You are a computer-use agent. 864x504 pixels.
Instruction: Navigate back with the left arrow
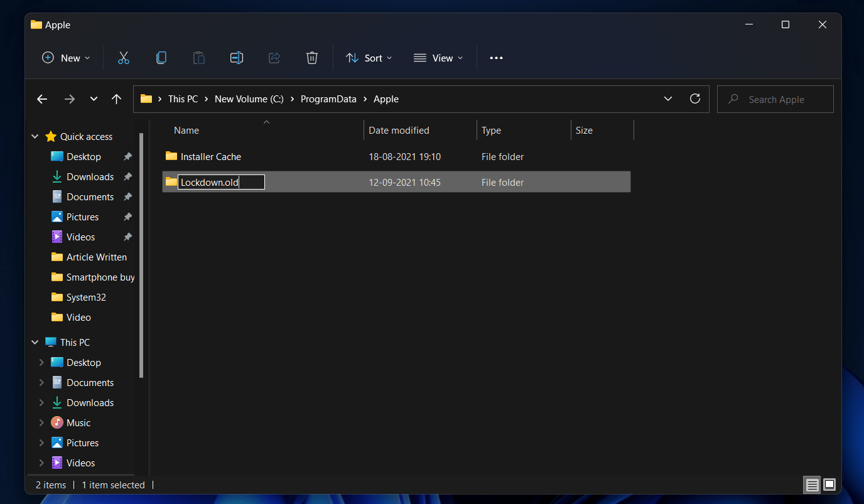coord(42,99)
